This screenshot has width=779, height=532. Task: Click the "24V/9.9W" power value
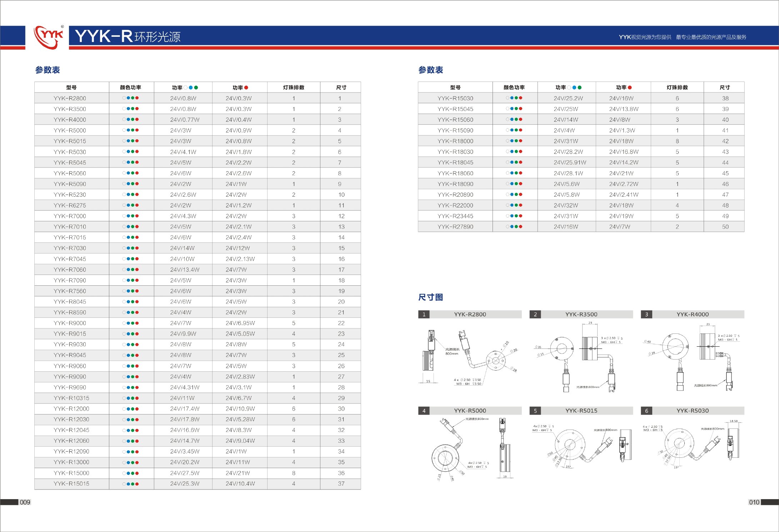coord(183,334)
